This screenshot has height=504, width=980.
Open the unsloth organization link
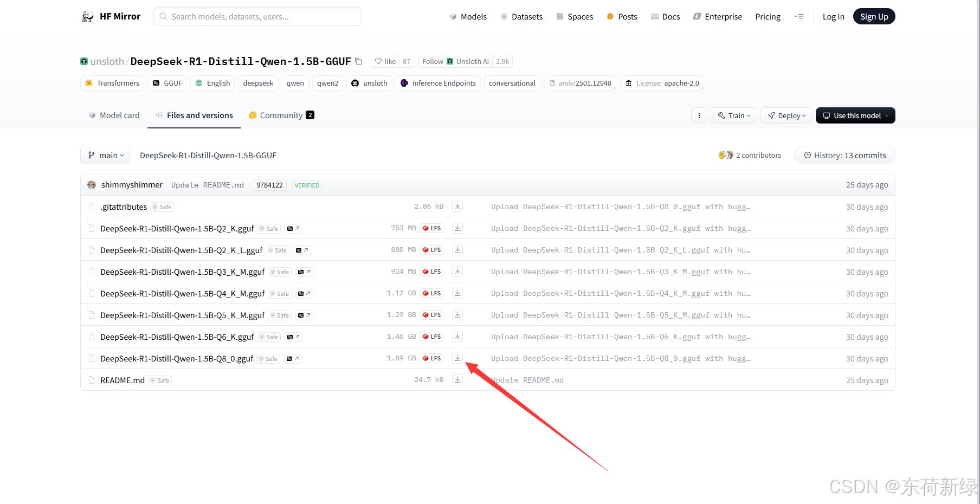click(107, 61)
